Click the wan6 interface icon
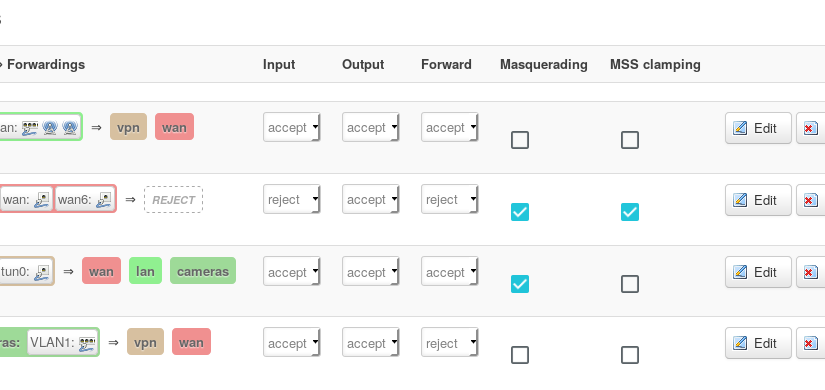The image size is (825, 390). click(105, 199)
